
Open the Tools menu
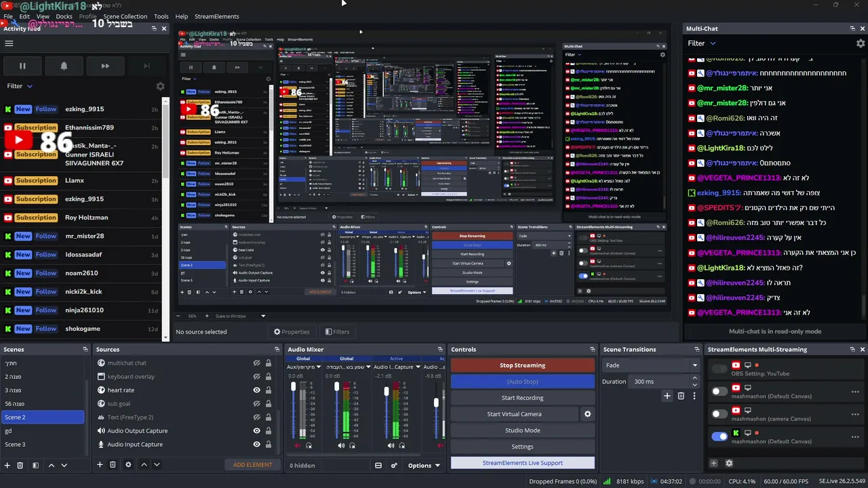coord(161,16)
